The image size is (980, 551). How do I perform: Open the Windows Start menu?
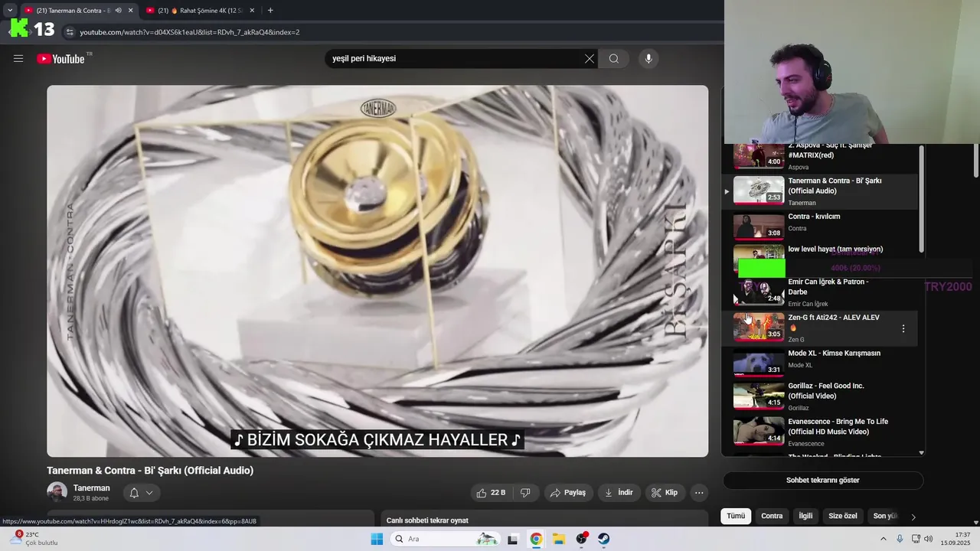377,539
